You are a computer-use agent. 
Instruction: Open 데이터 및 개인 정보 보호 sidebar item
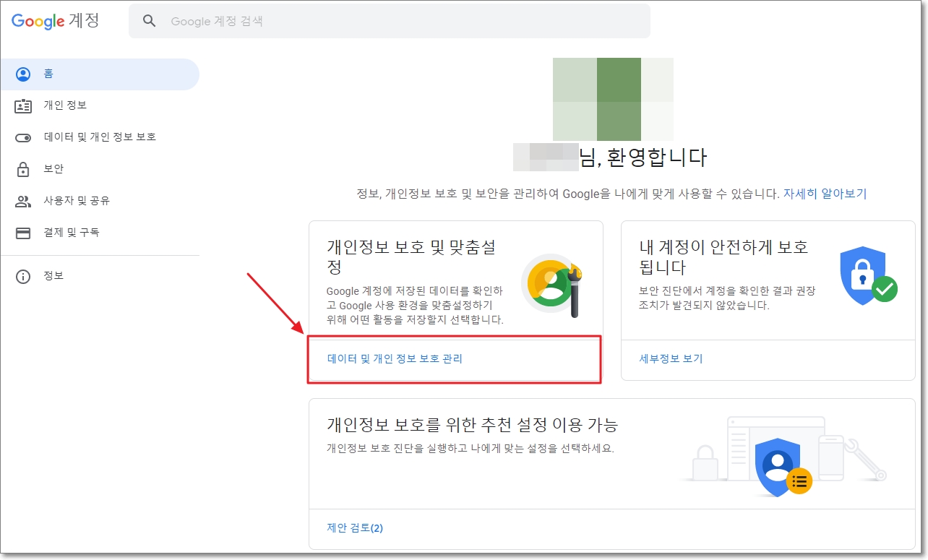(100, 137)
